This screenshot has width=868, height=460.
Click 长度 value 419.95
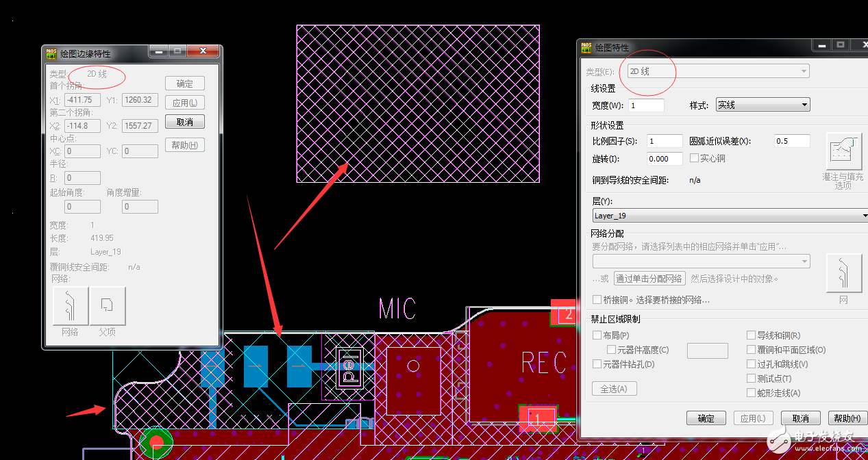pyautogui.click(x=102, y=238)
